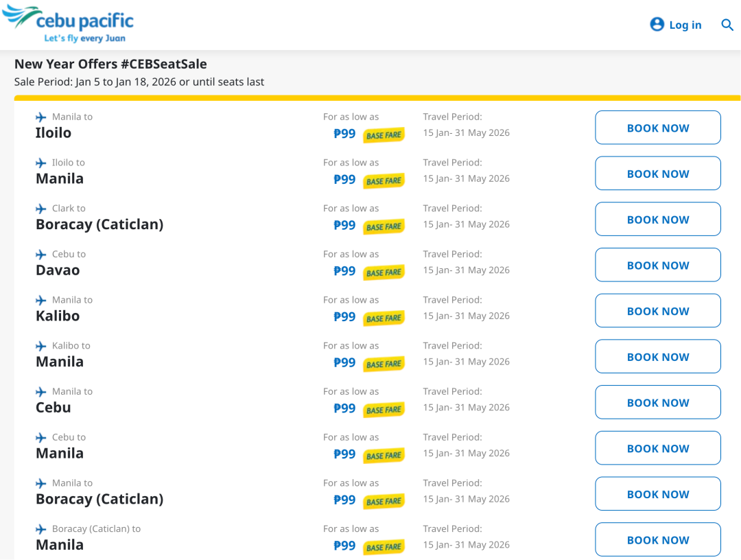Book now the Manila to Kalibo flight
Image resolution: width=741 pixels, height=560 pixels.
click(x=658, y=311)
